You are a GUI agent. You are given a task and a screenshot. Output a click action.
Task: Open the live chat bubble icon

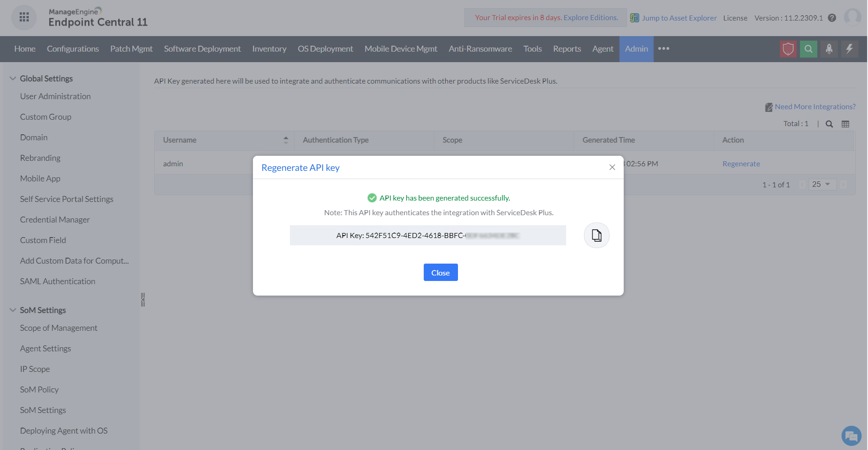[851, 435]
